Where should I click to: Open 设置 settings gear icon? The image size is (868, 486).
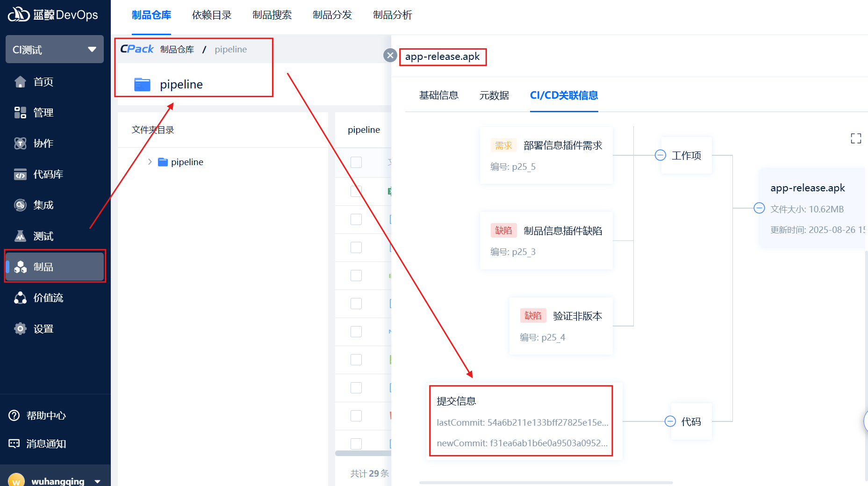click(x=20, y=329)
